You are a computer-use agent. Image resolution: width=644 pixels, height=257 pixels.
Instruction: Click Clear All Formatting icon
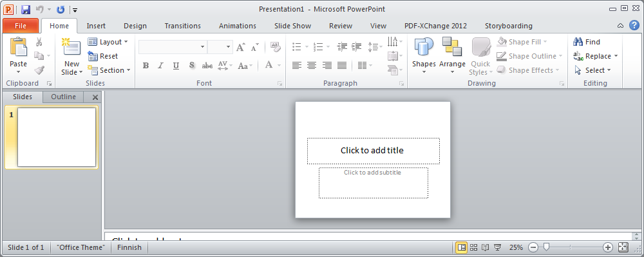[275, 47]
